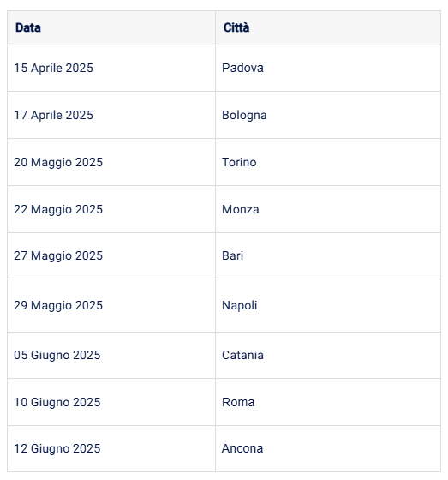Click the 20 Maggio 2025 date

click(x=58, y=163)
